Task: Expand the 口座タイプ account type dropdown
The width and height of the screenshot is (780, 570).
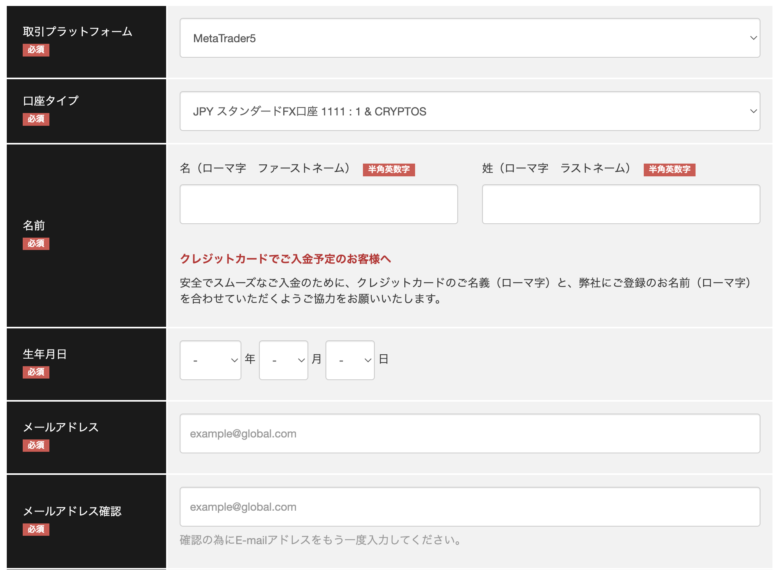Action: (x=469, y=111)
